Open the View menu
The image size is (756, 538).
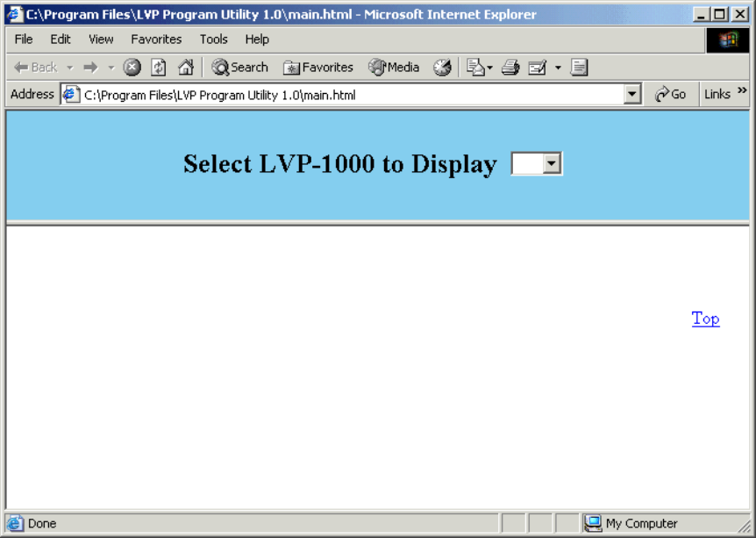click(x=101, y=39)
